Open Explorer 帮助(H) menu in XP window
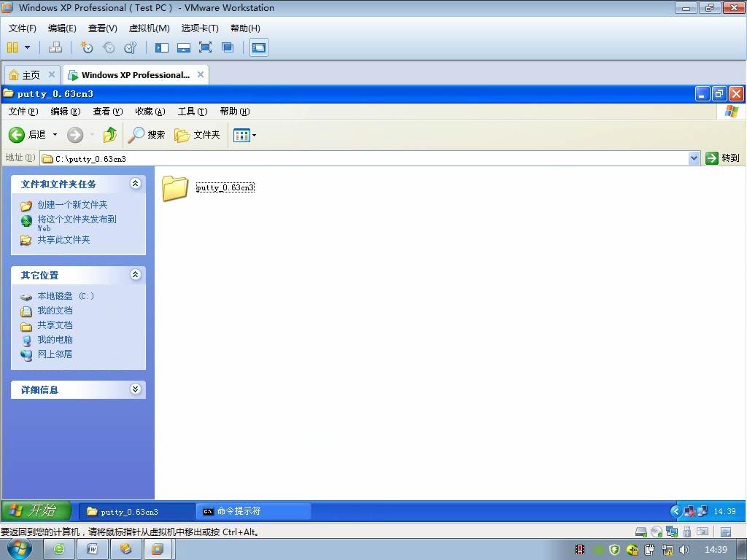 pos(235,112)
